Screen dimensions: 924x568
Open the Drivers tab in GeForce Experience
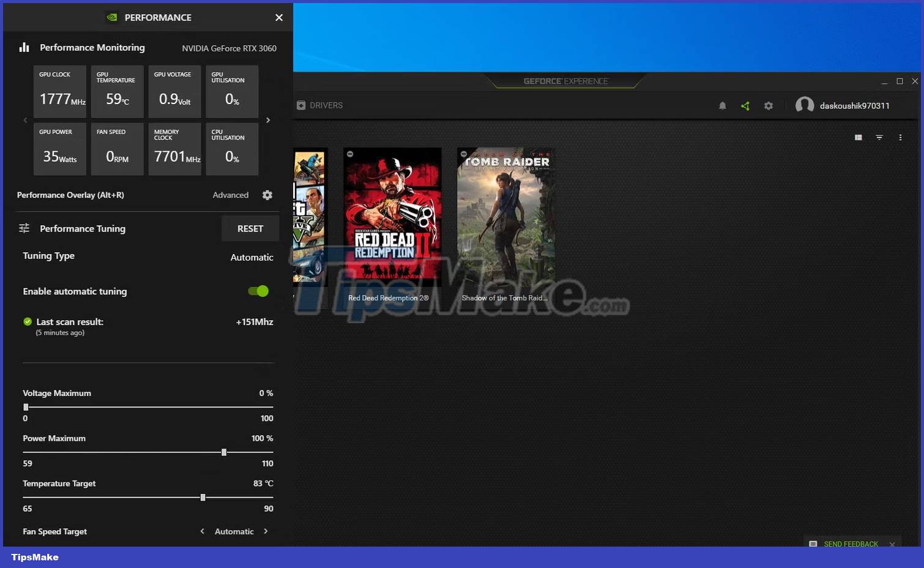point(320,105)
